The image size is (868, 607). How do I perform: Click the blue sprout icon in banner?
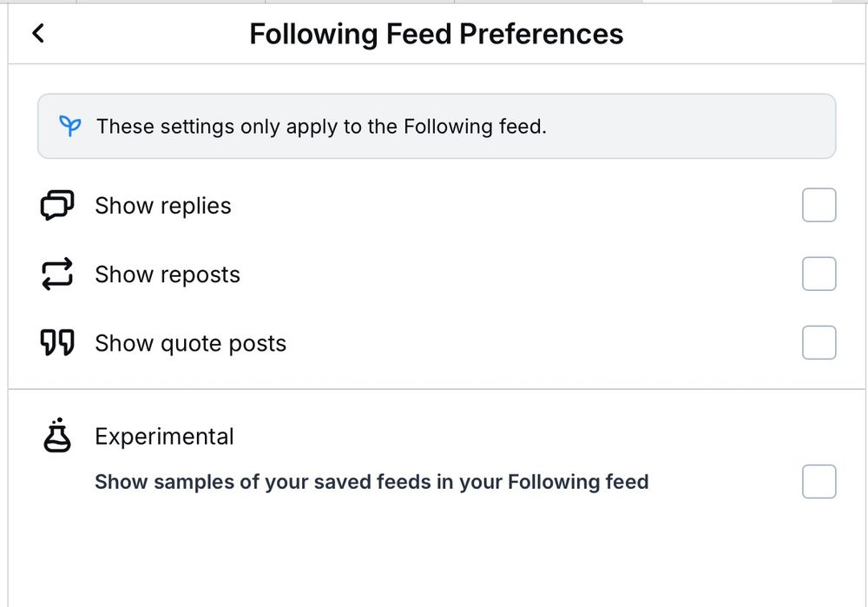[x=69, y=126]
